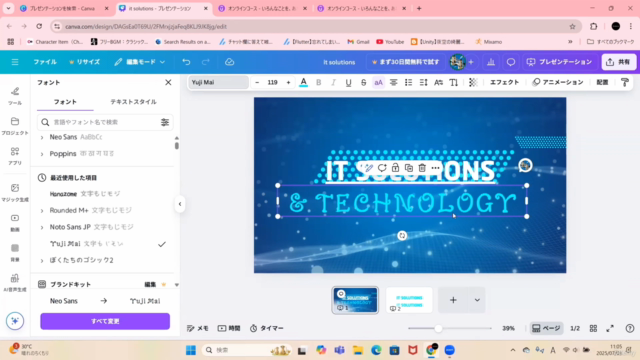Open the プロジェクト sidebar item
This screenshot has height=360, width=640.
point(15,126)
